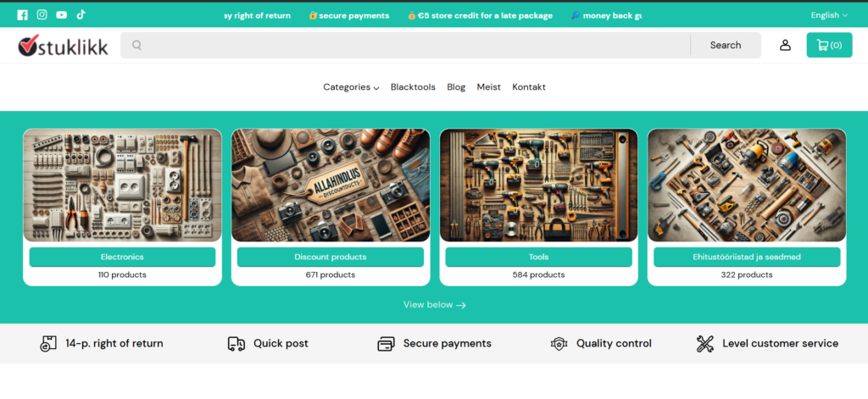Click the user account icon
868x399 pixels.
click(x=785, y=46)
